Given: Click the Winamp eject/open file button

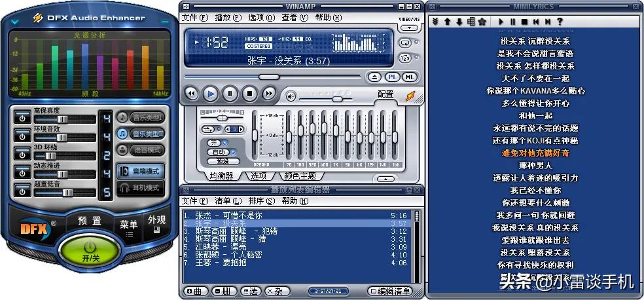Looking at the screenshot, I should [374, 77].
